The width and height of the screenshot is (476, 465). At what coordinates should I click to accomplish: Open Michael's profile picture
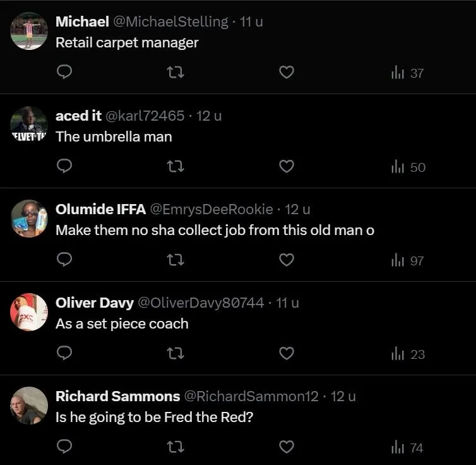click(x=29, y=31)
